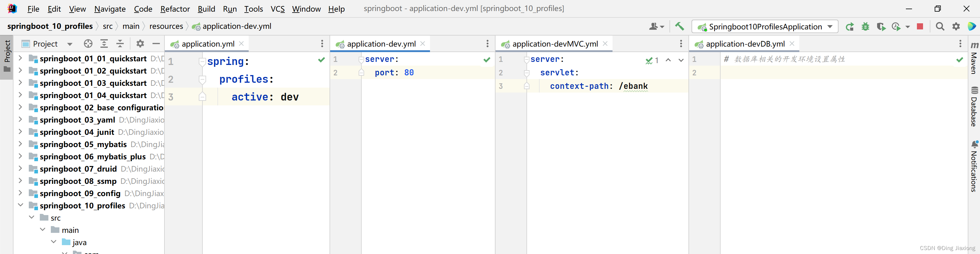Switch to the application-devMVC.yml tab

tap(555, 44)
